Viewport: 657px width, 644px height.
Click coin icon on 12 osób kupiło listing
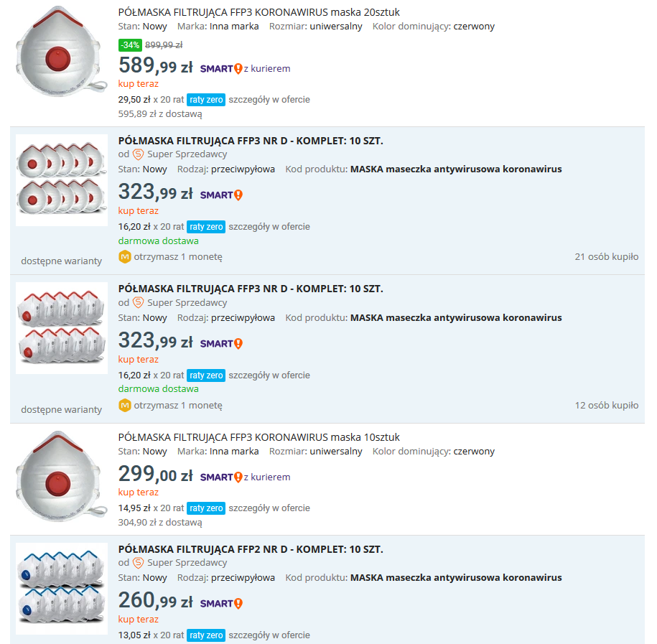(x=125, y=405)
